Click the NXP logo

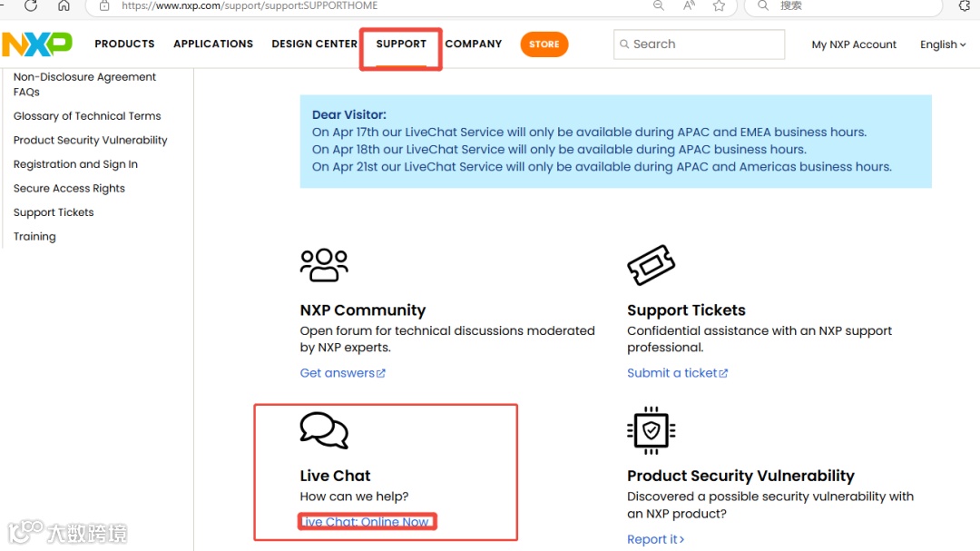37,44
